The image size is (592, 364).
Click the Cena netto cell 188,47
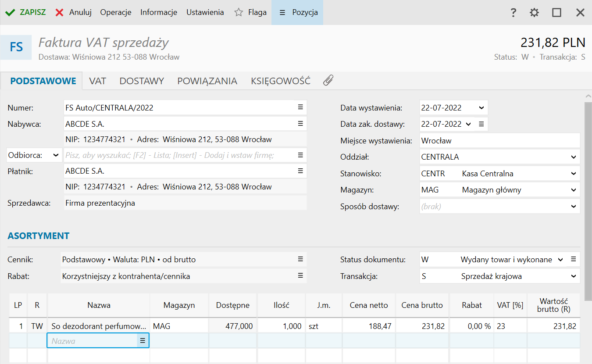tap(369, 326)
